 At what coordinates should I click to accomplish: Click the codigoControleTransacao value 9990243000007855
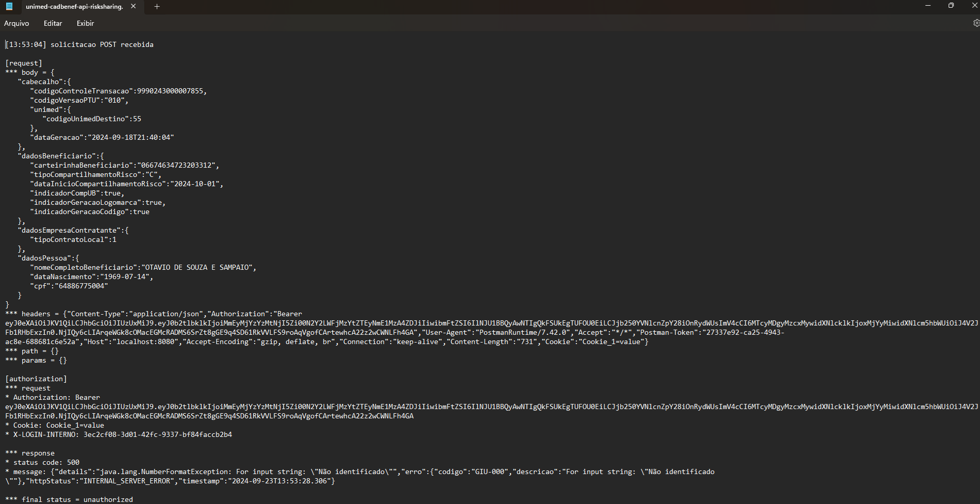pos(170,91)
